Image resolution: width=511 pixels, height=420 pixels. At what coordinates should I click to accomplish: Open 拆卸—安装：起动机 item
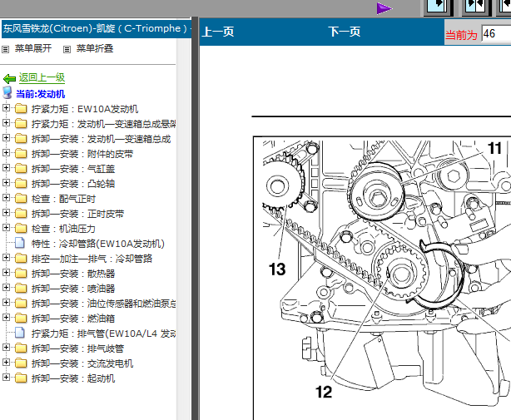[73, 378]
